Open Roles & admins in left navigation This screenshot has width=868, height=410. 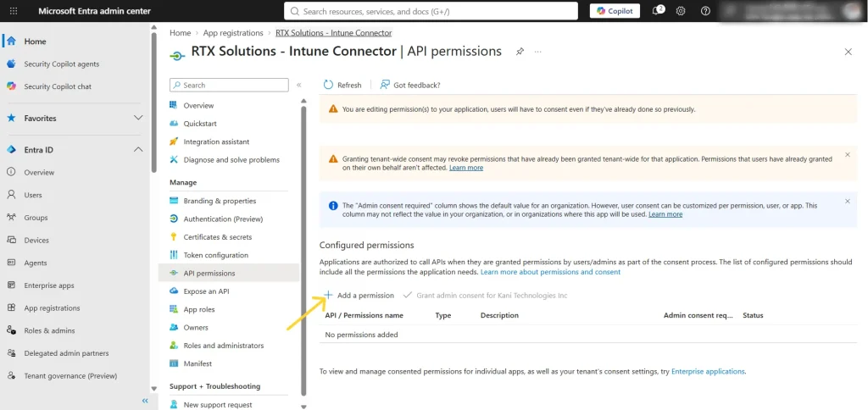[x=49, y=331]
